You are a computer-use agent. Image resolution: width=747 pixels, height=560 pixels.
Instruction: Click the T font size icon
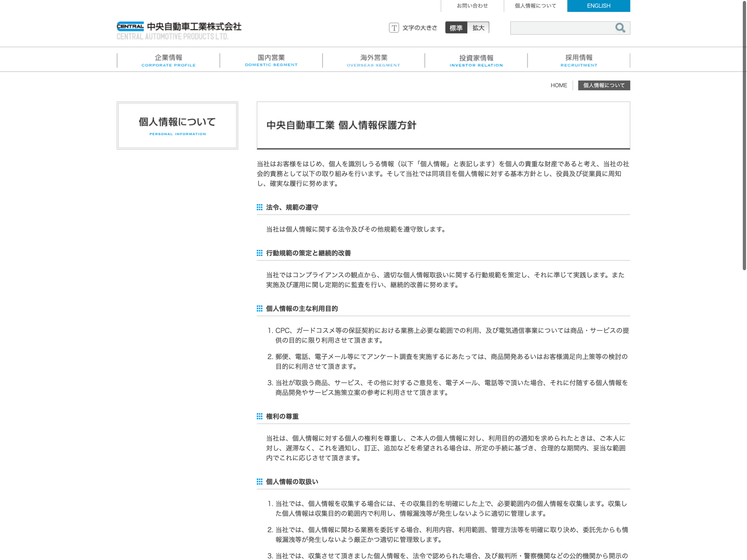tap(394, 28)
